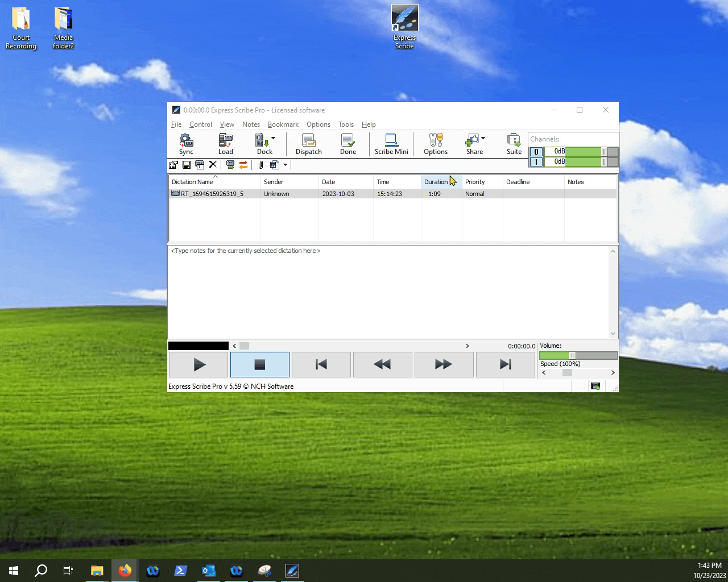728x582 pixels.
Task: Open the Bookmark menu
Action: (x=283, y=124)
